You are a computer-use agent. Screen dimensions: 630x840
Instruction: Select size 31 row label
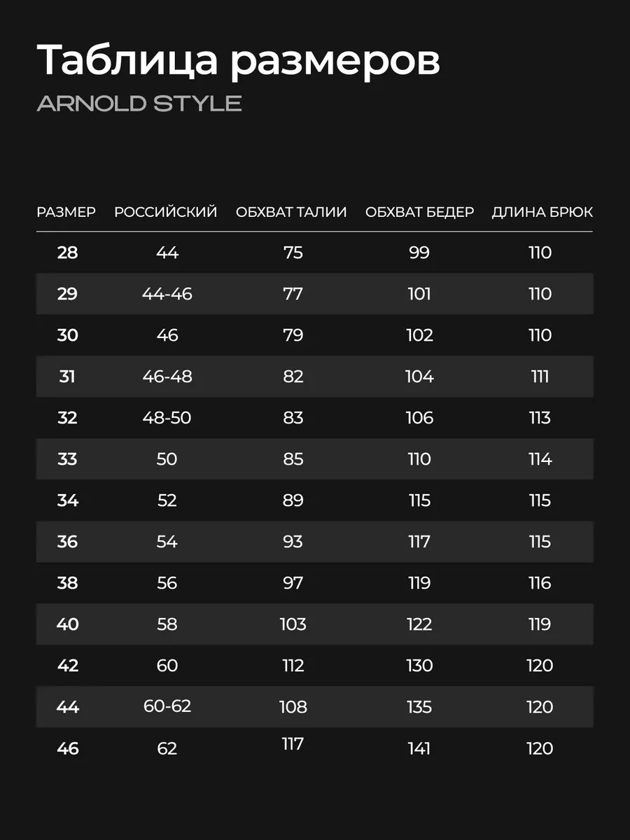[x=67, y=377]
